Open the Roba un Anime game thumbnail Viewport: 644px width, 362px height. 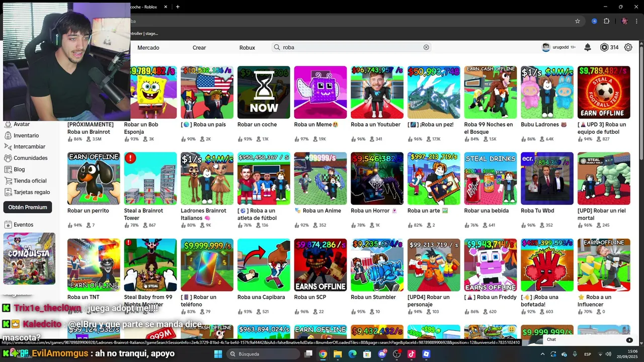click(x=320, y=178)
